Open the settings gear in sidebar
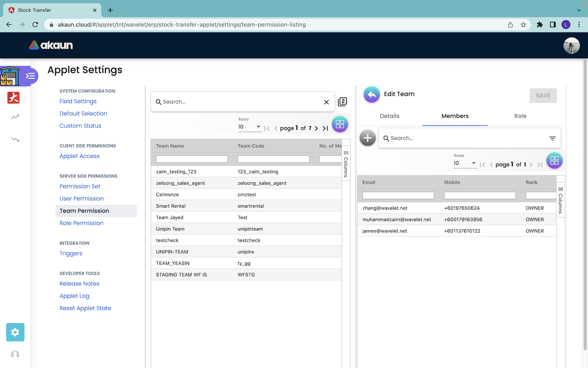 tap(15, 332)
